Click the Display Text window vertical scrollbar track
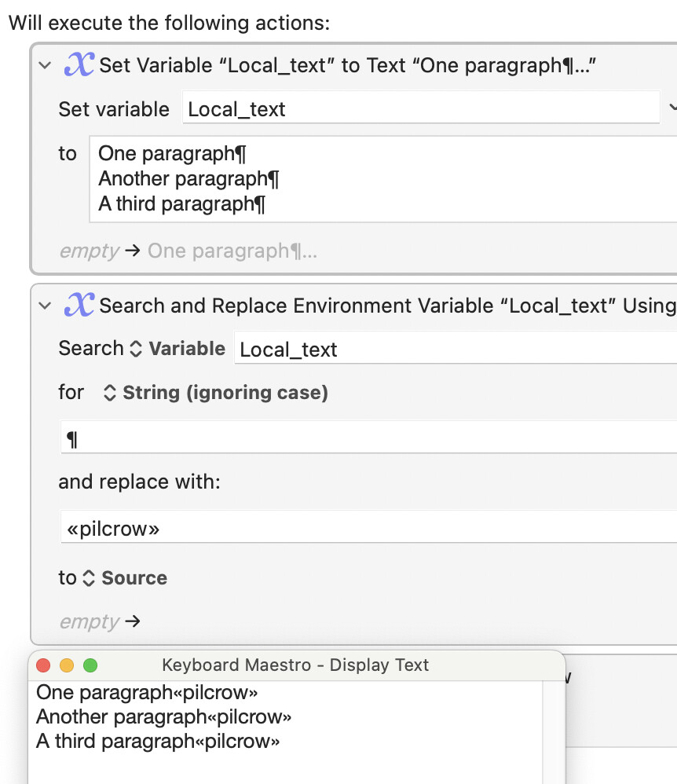This screenshot has height=784, width=677. [x=554, y=732]
